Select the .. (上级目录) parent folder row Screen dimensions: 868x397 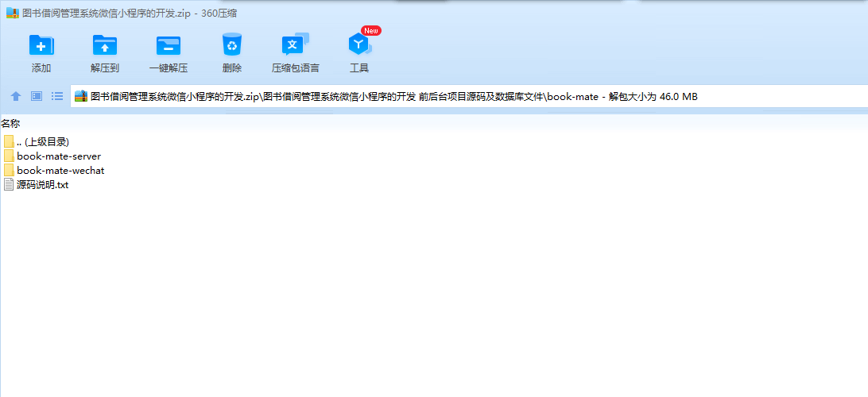(x=37, y=141)
